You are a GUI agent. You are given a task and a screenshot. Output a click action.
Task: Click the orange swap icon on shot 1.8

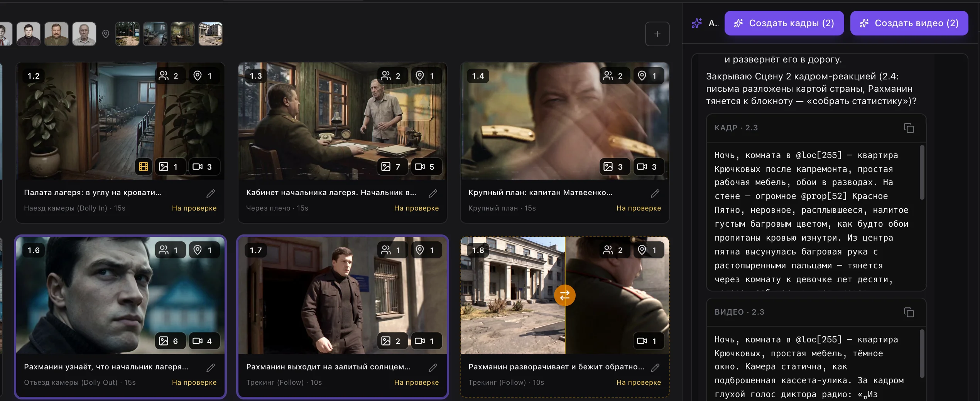click(564, 295)
